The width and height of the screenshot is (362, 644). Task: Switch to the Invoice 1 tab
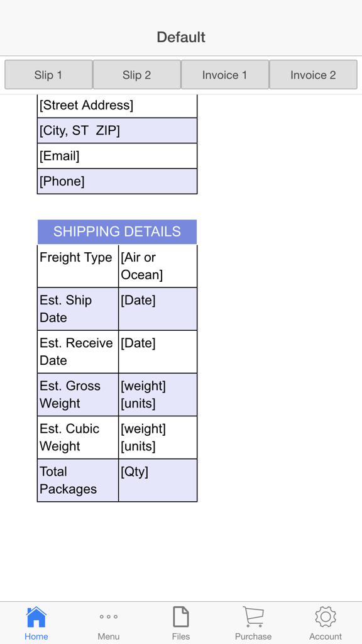[224, 74]
